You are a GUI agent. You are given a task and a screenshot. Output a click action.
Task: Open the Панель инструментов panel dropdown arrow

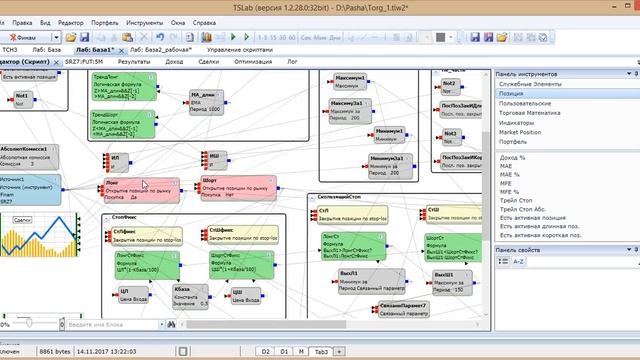point(629,74)
